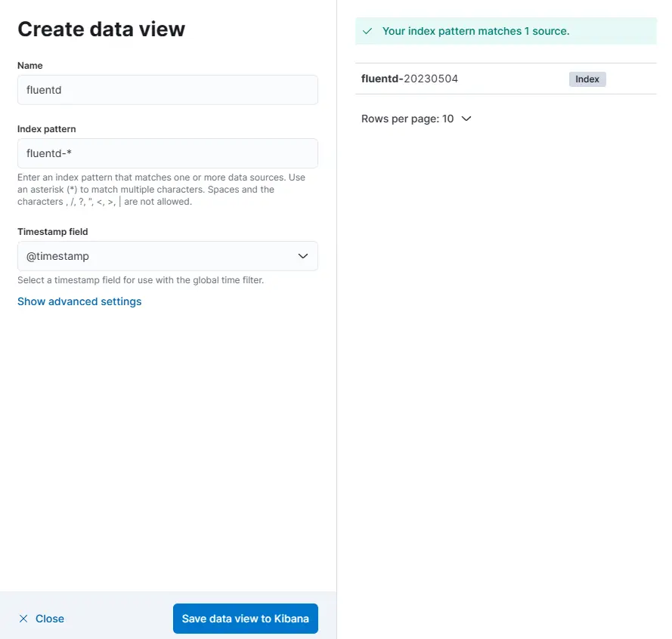Click the Name field label

(x=30, y=66)
